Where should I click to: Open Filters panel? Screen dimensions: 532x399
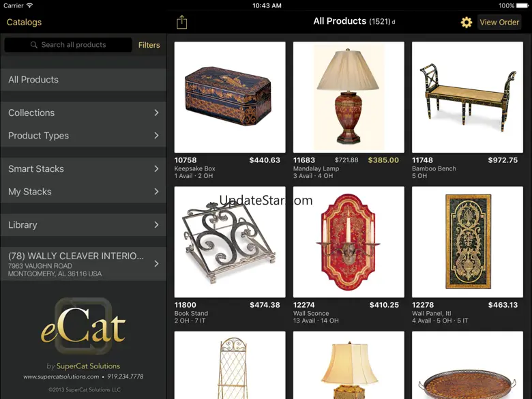(x=149, y=45)
